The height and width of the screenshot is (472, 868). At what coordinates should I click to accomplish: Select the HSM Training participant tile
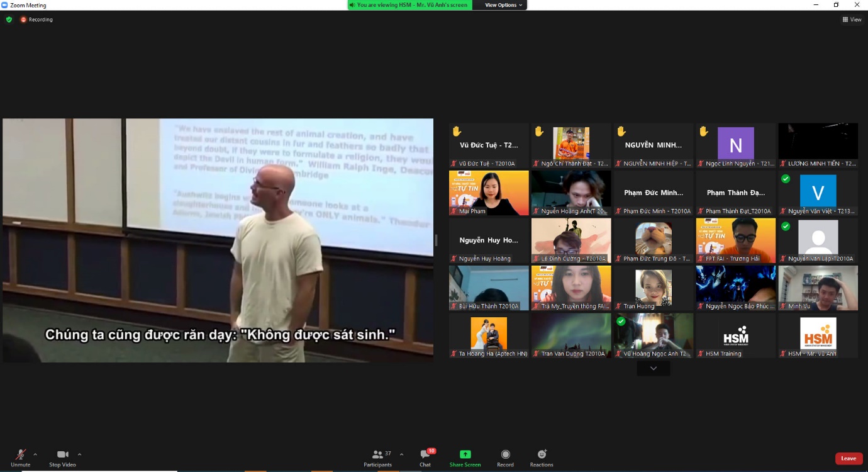(735, 335)
